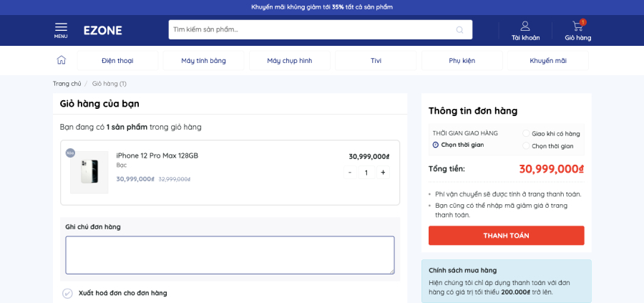The width and height of the screenshot is (644, 303).
Task: Click the promotion banner text at top
Action: (x=322, y=7)
